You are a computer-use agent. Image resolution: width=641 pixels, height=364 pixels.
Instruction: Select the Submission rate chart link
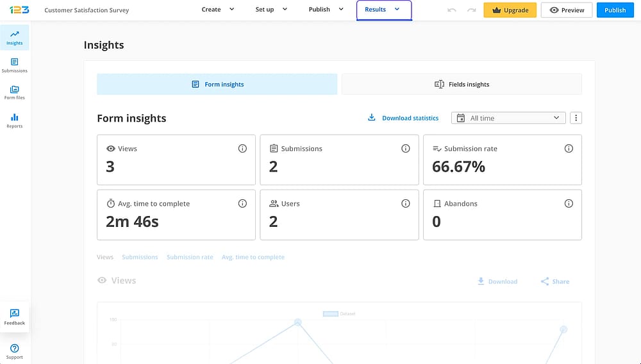coord(190,257)
